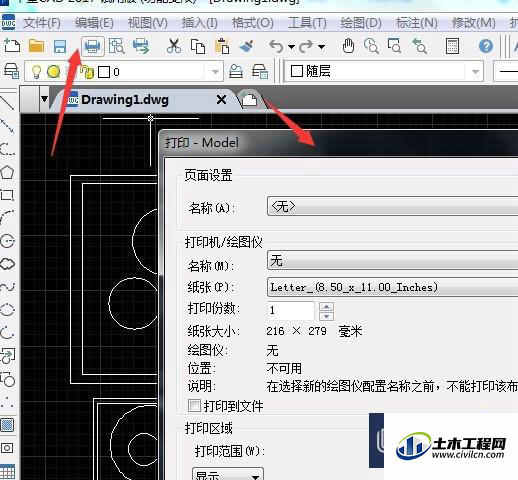Click the Layer Previous icon
This screenshot has height=480, width=518.
[260, 71]
